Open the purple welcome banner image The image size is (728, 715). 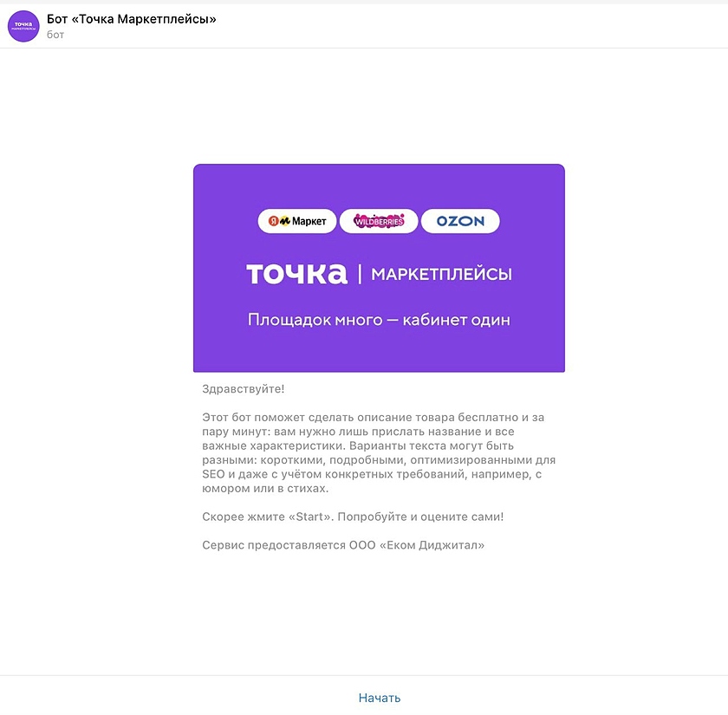[x=379, y=266]
